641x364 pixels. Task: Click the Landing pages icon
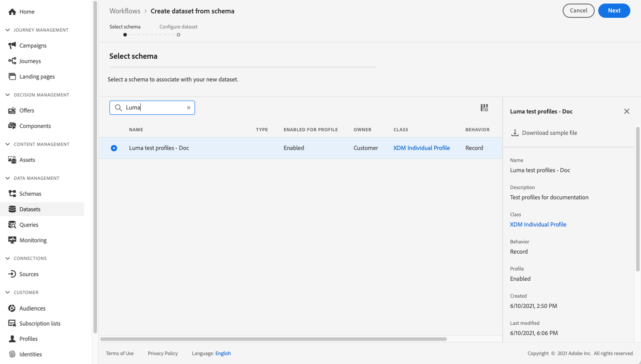point(12,77)
